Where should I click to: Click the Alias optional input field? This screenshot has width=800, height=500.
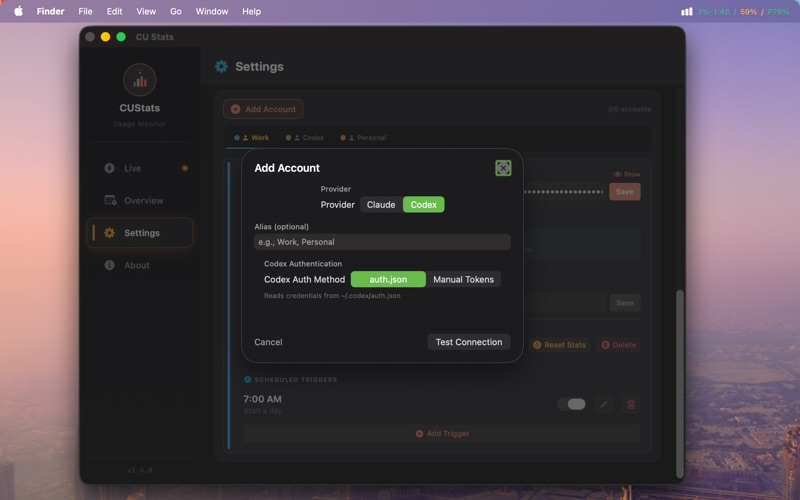[382, 242]
